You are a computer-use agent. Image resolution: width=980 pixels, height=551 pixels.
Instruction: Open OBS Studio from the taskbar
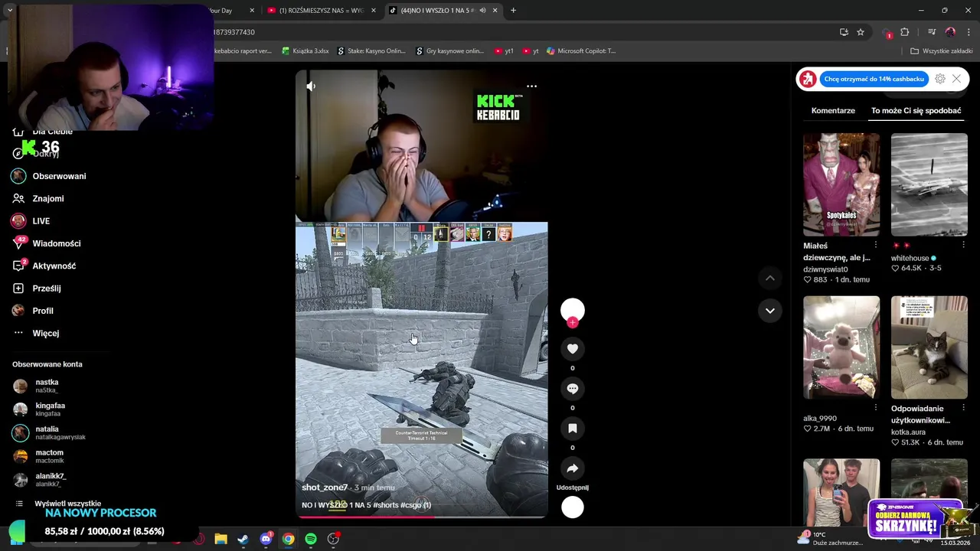[x=333, y=539]
